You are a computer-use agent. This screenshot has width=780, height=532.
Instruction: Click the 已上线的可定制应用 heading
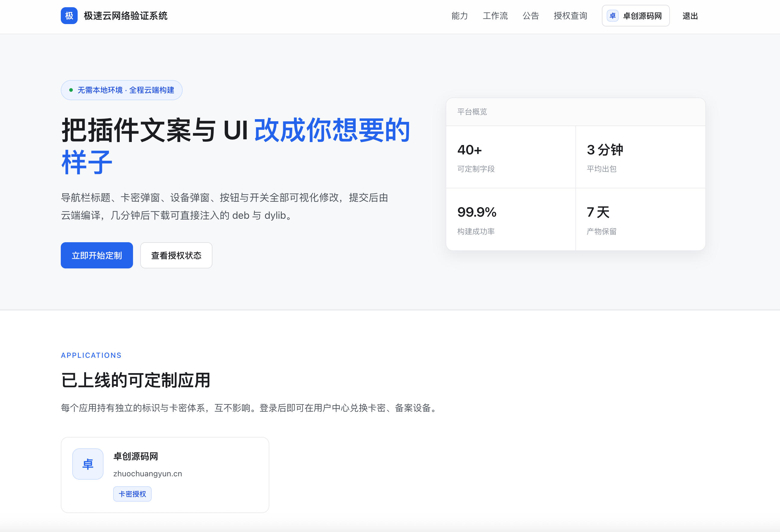pos(136,380)
